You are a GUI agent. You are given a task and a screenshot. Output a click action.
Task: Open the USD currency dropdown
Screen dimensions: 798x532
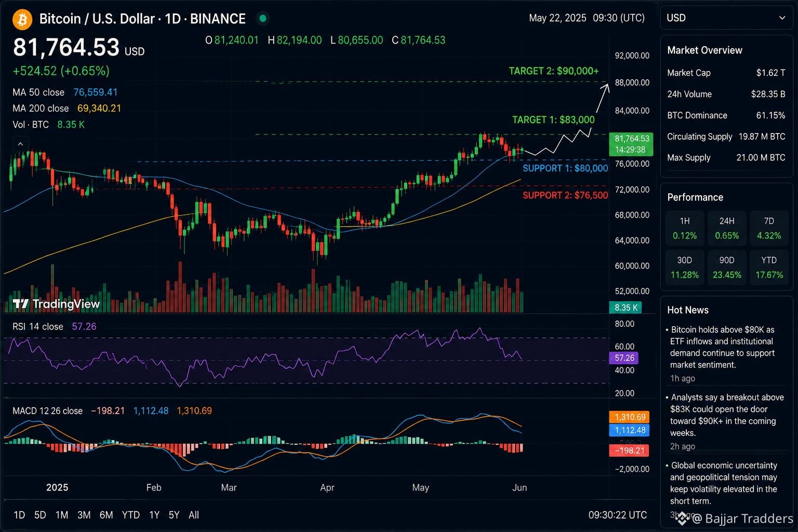[x=726, y=18]
